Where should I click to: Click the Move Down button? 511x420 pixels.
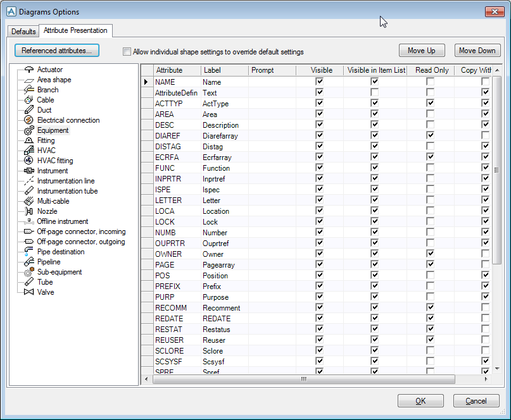(477, 51)
